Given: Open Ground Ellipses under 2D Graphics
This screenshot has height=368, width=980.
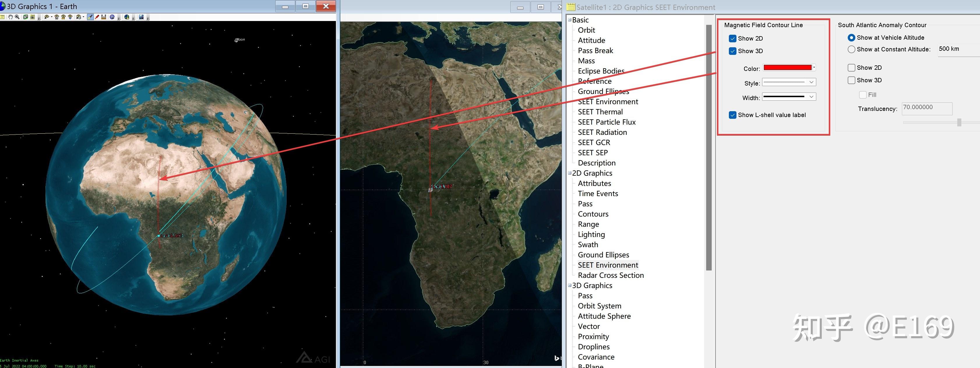Looking at the screenshot, I should point(603,255).
